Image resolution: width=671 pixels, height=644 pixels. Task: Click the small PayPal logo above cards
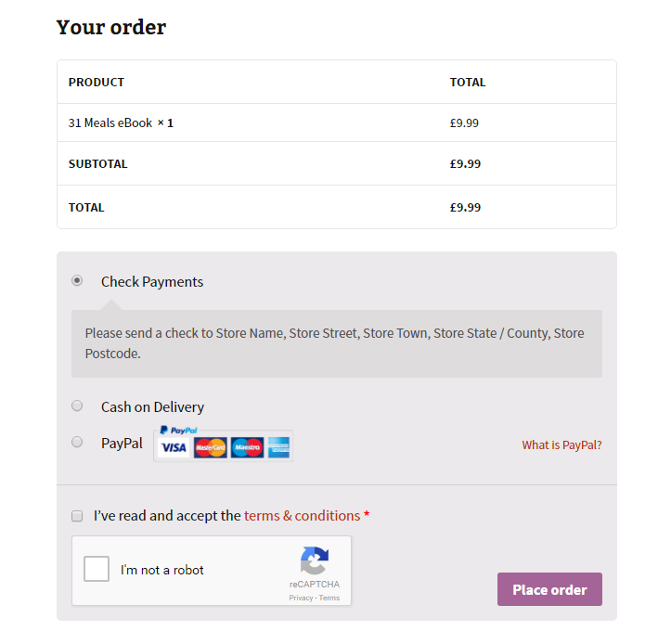pos(178,430)
